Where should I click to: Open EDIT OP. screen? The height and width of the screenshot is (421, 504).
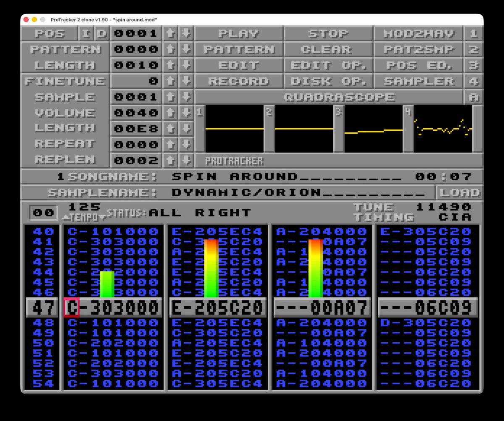point(328,65)
